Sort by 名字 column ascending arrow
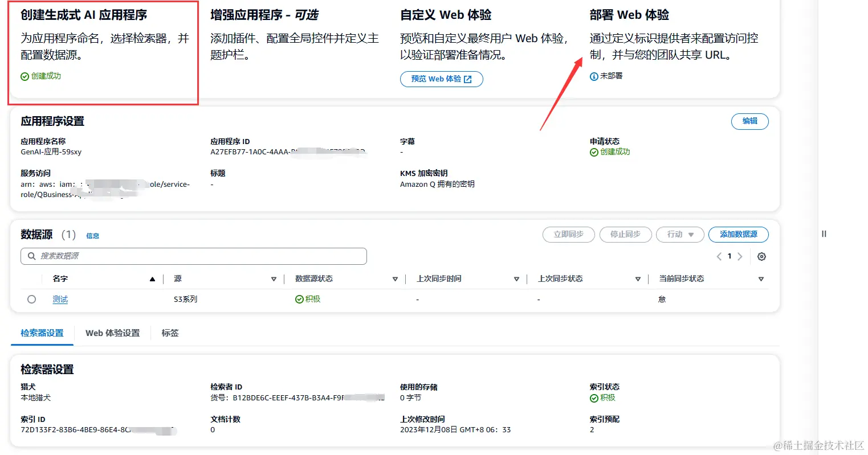The height and width of the screenshot is (455, 868). pos(152,279)
